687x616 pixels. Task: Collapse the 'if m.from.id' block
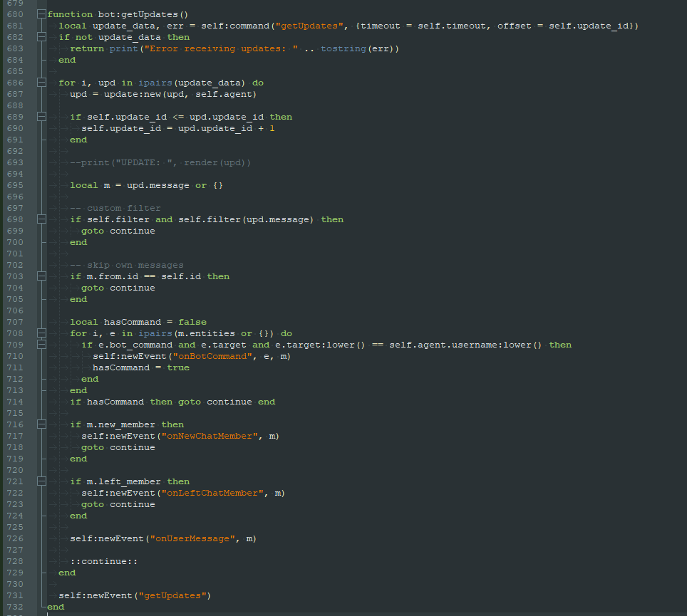(x=41, y=276)
